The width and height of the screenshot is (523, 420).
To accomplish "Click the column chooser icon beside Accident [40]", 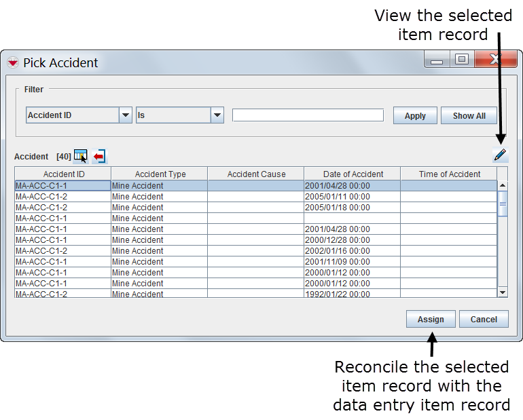I will [81, 157].
